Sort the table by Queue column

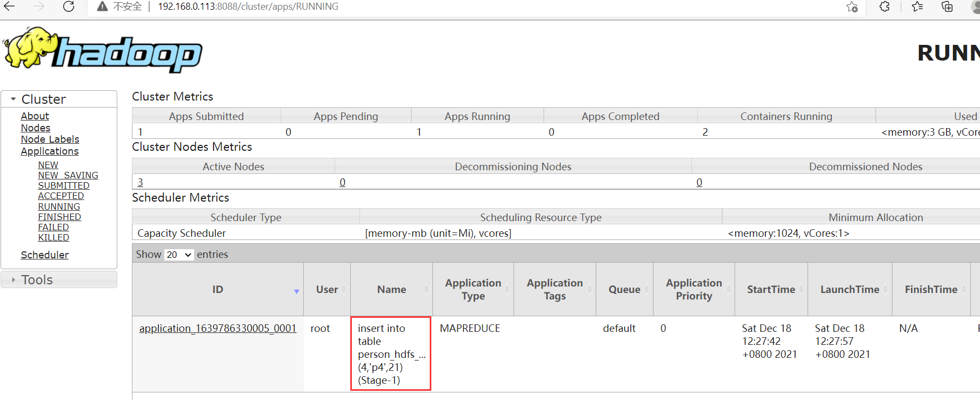[625, 290]
